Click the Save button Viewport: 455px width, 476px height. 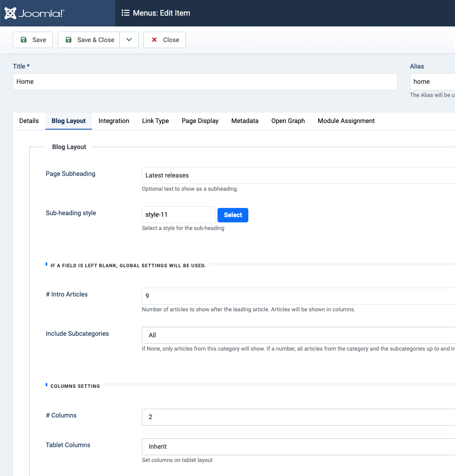coord(33,40)
